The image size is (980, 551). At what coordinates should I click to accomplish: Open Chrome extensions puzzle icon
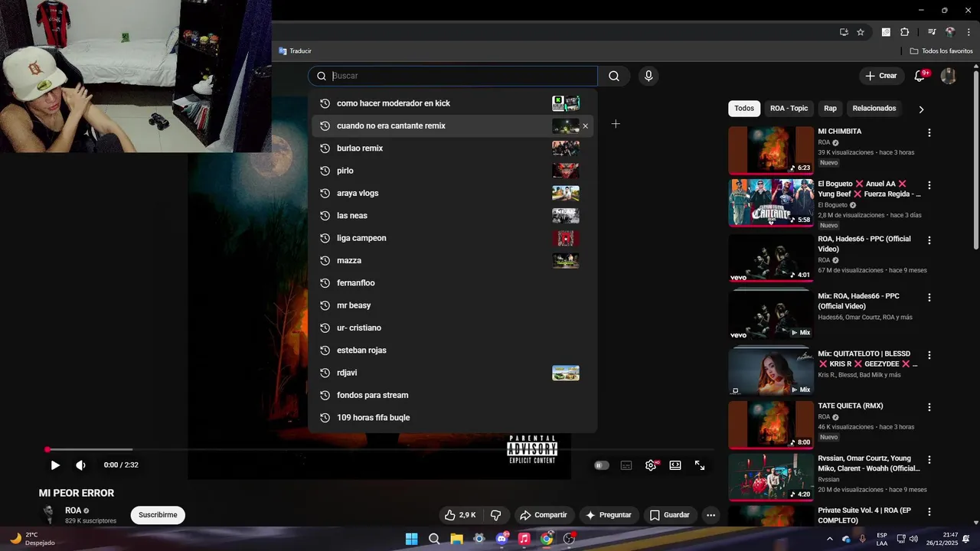coord(905,32)
